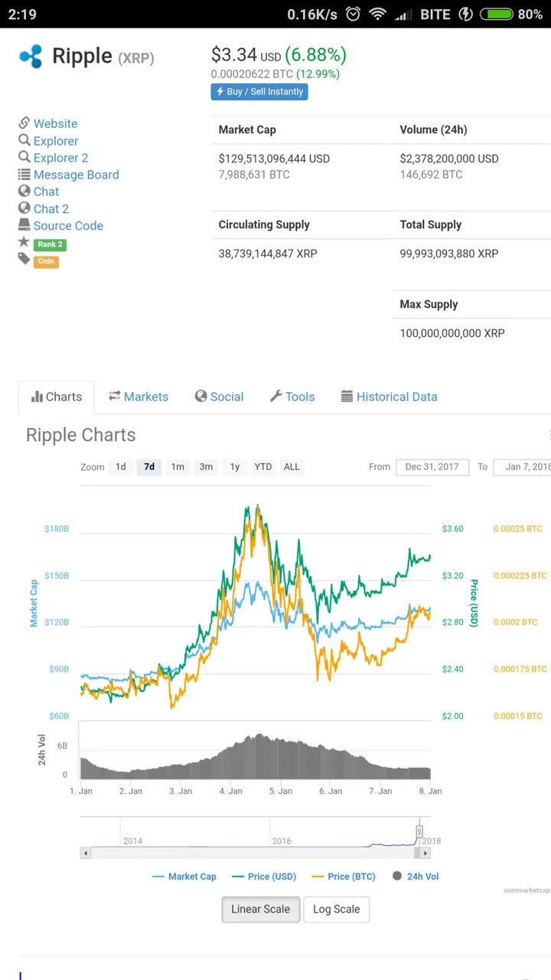
Task: Click the Chat globe icon
Action: (24, 191)
